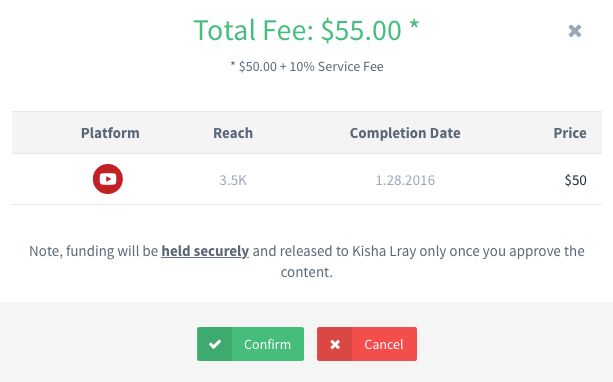Select the Platform column header
The width and height of the screenshot is (613, 382).
pyautogui.click(x=110, y=133)
